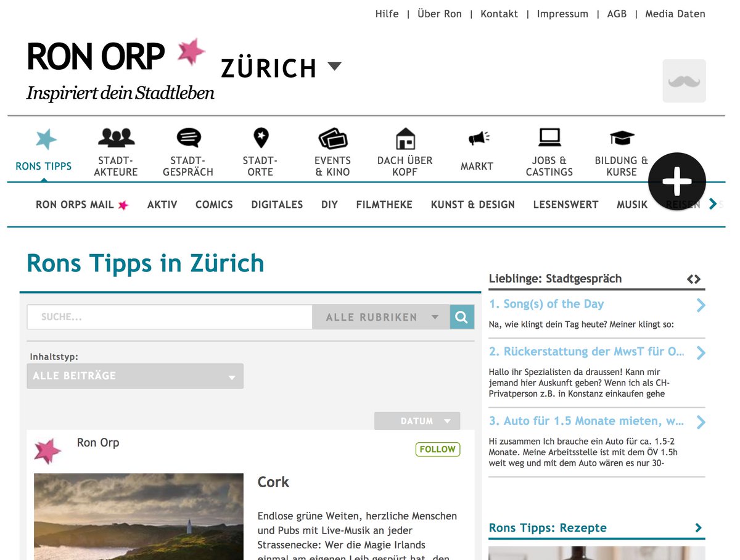Select the Filmtheke category tab
Screen dimensions: 740x560
click(x=384, y=205)
